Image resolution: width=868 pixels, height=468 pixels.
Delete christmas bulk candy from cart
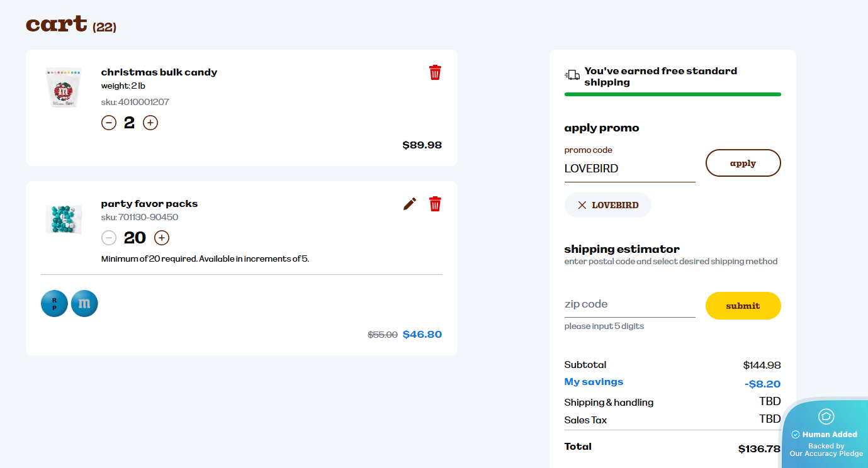pyautogui.click(x=435, y=72)
